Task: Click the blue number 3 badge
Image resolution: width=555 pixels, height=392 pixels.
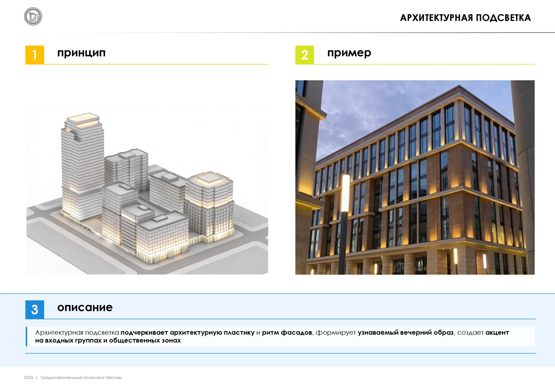Action: tap(35, 310)
